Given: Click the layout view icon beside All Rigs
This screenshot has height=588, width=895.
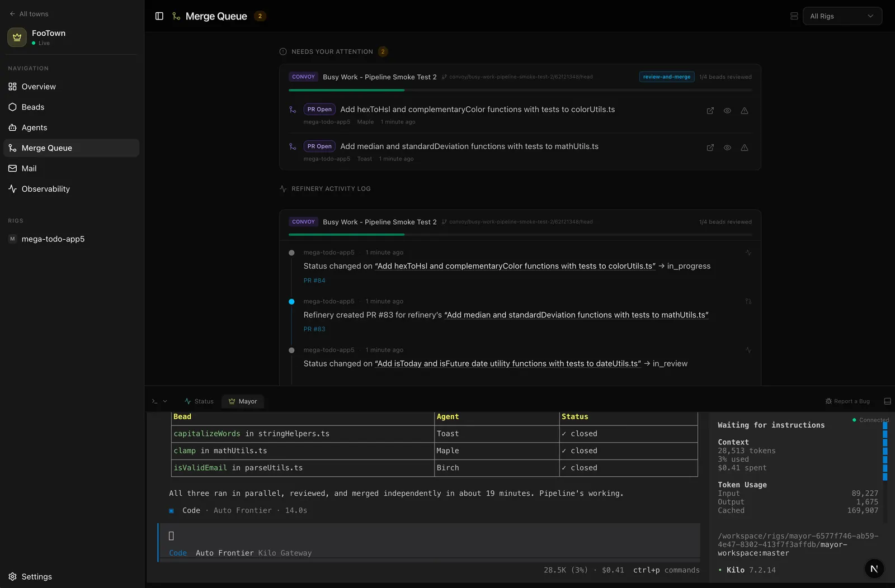Looking at the screenshot, I should coord(794,16).
